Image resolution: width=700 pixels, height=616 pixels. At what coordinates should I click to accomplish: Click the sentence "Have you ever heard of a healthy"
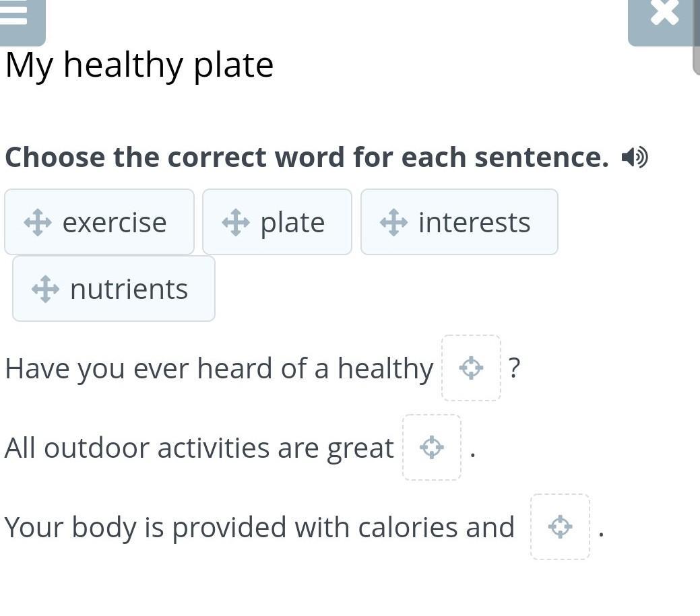click(x=219, y=369)
